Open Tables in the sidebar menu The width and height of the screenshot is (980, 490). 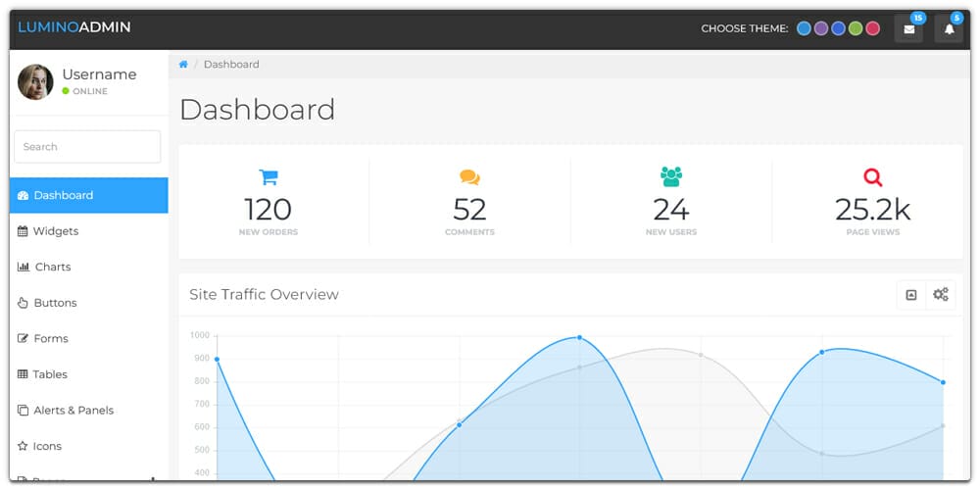[x=89, y=374]
